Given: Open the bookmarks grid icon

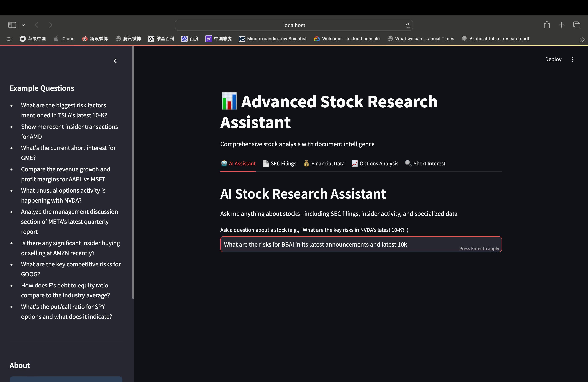Looking at the screenshot, I should tap(9, 39).
